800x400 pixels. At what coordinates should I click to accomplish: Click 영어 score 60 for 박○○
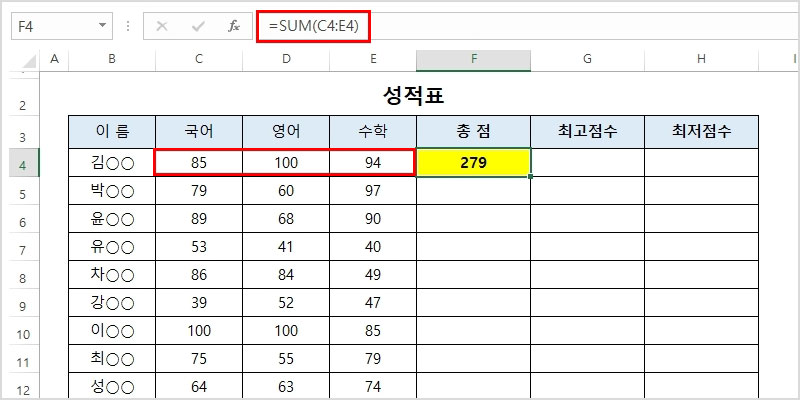286,191
